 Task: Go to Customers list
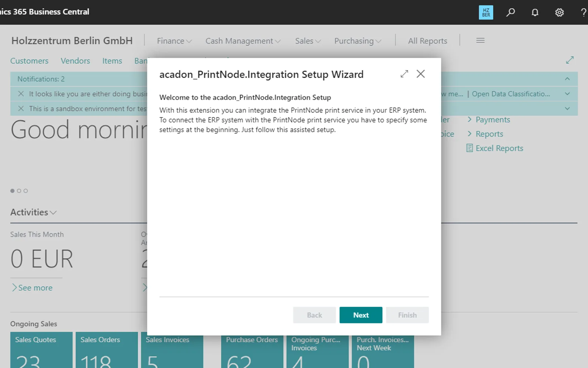pos(29,61)
